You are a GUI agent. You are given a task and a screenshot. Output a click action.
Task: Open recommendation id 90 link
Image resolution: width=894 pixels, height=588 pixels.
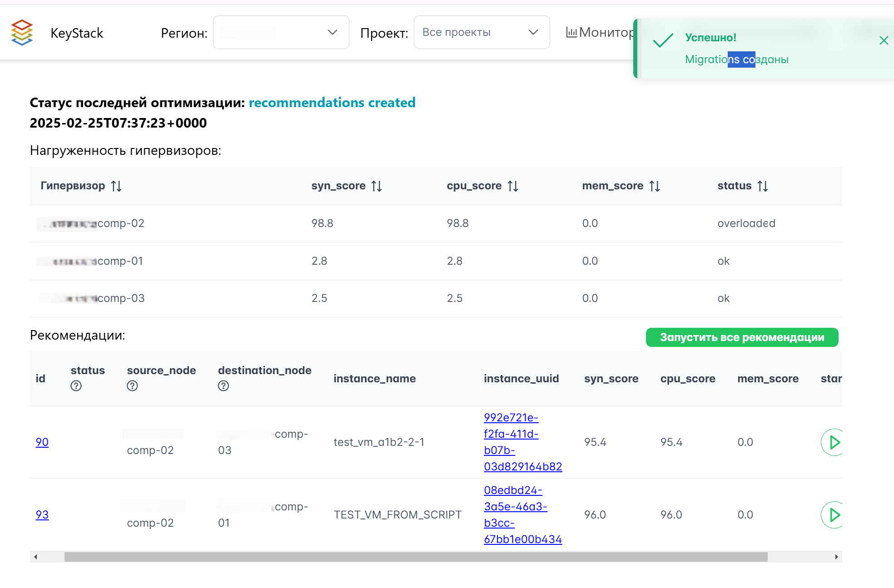click(x=42, y=442)
